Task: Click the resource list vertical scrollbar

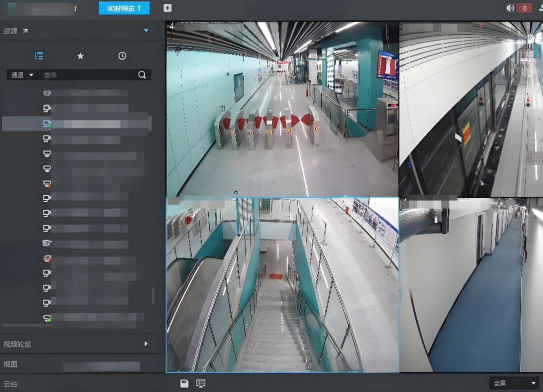Action: (153, 295)
